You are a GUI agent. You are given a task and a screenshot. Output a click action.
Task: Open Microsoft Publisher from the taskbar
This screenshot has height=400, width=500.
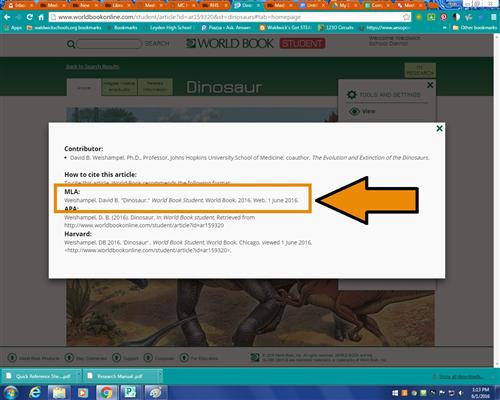coord(130,393)
